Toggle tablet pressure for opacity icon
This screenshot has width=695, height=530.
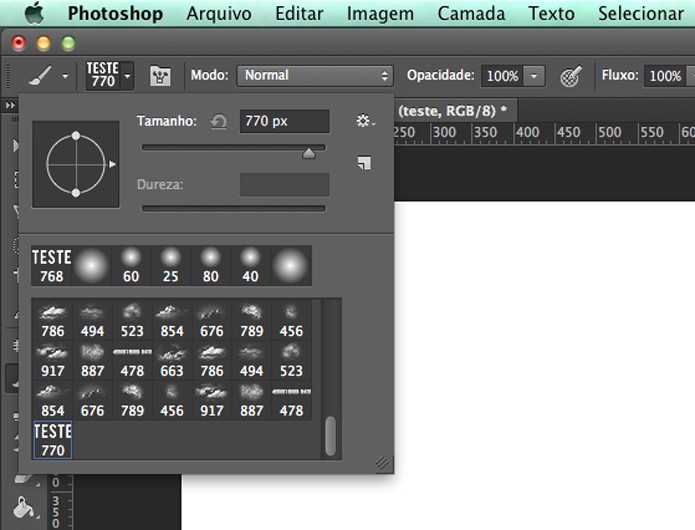[570, 76]
